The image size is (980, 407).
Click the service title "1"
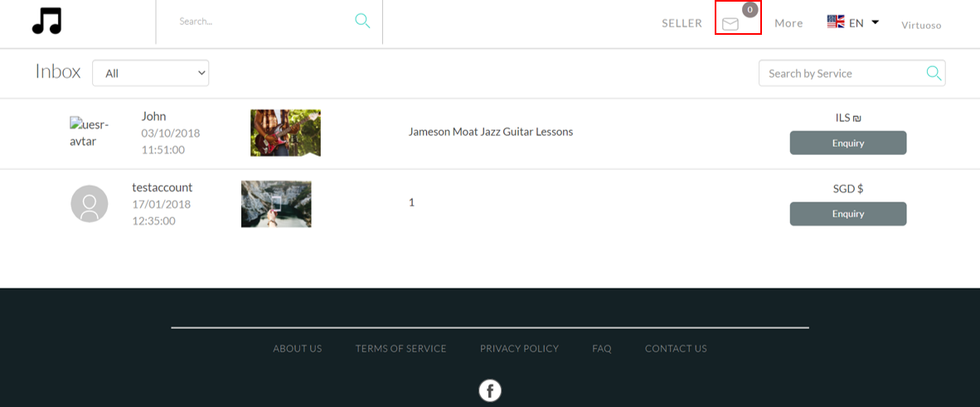[411, 202]
